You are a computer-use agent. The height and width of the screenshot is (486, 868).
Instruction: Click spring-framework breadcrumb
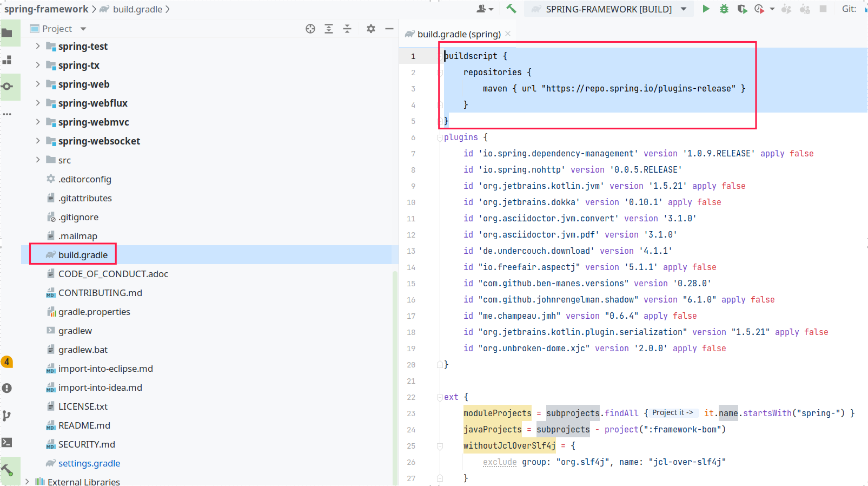point(46,9)
